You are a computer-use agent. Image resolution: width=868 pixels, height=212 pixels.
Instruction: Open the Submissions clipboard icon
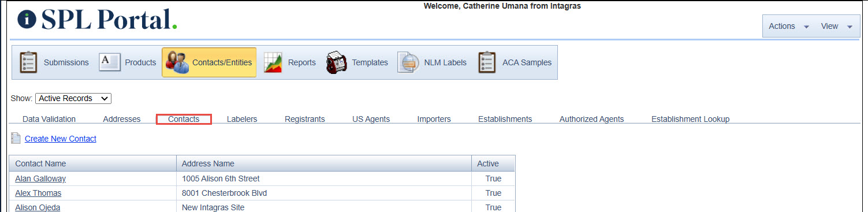pyautogui.click(x=28, y=62)
